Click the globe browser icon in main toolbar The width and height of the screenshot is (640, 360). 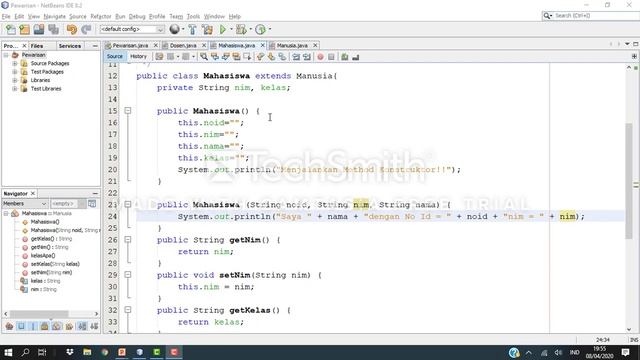click(175, 29)
